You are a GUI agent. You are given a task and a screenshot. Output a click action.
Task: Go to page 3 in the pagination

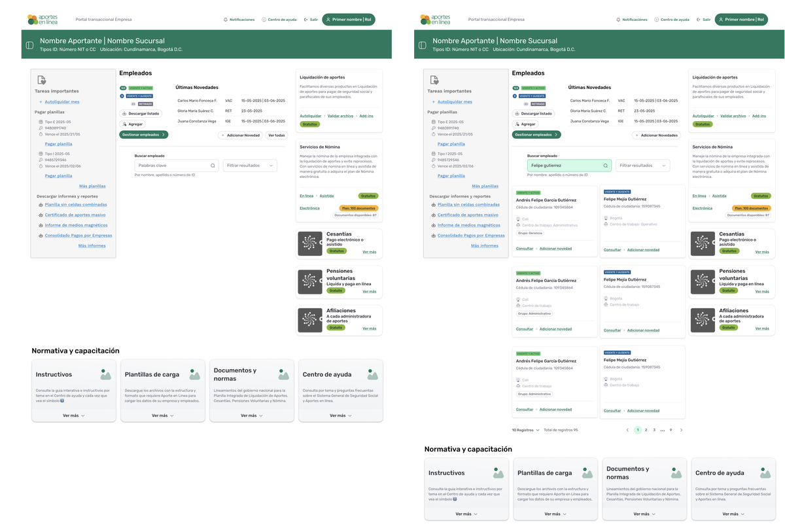[x=654, y=430]
